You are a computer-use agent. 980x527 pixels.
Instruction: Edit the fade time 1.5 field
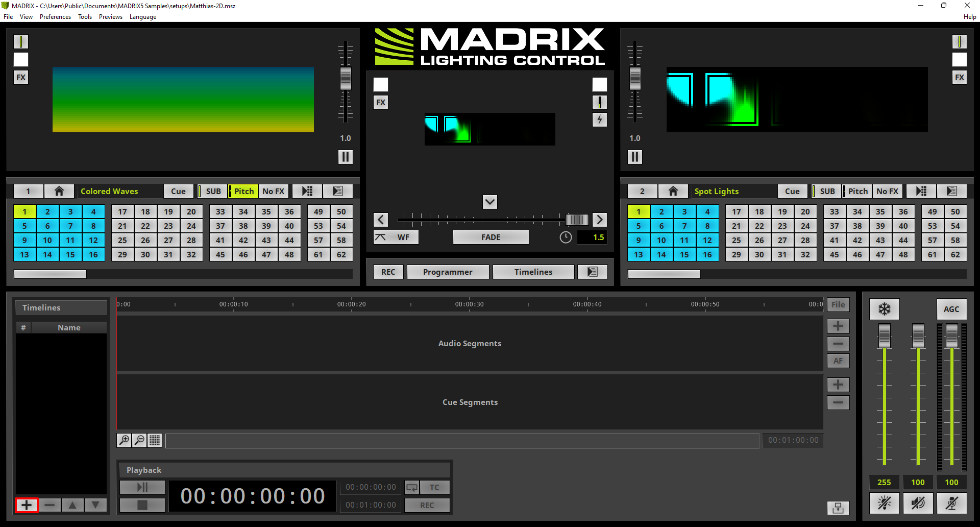click(592, 237)
